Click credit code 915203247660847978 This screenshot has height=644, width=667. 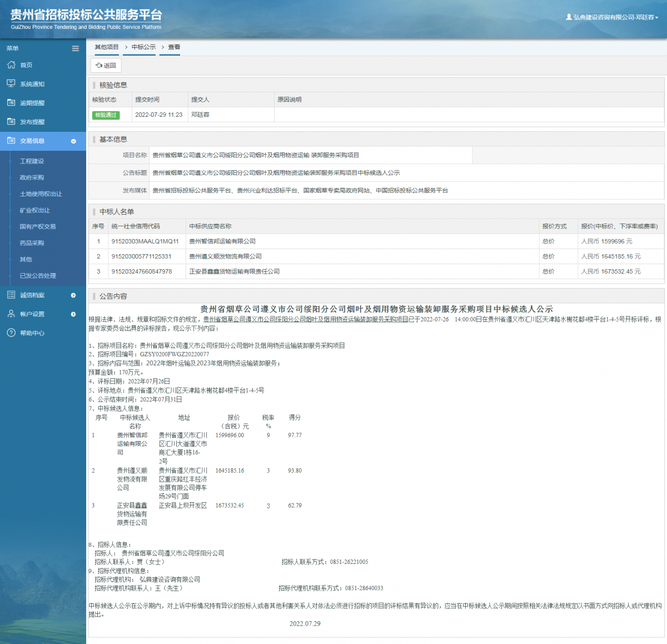[x=142, y=271]
